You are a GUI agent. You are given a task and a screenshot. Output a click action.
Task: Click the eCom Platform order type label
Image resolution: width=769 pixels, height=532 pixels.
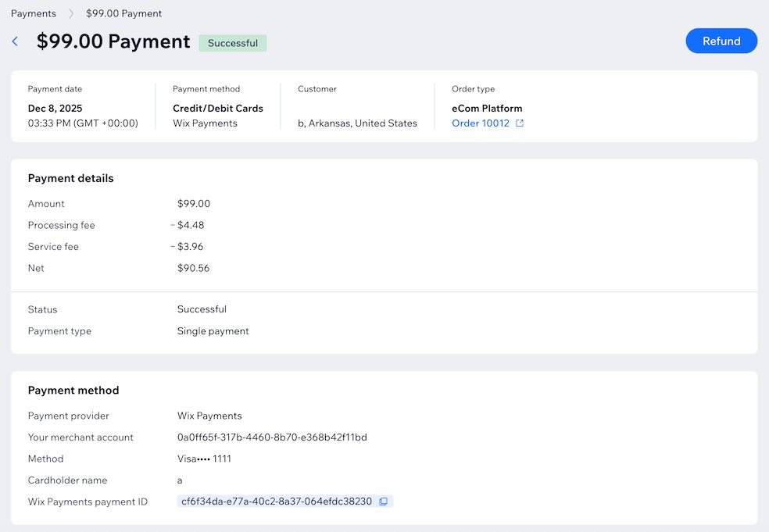tap(486, 108)
